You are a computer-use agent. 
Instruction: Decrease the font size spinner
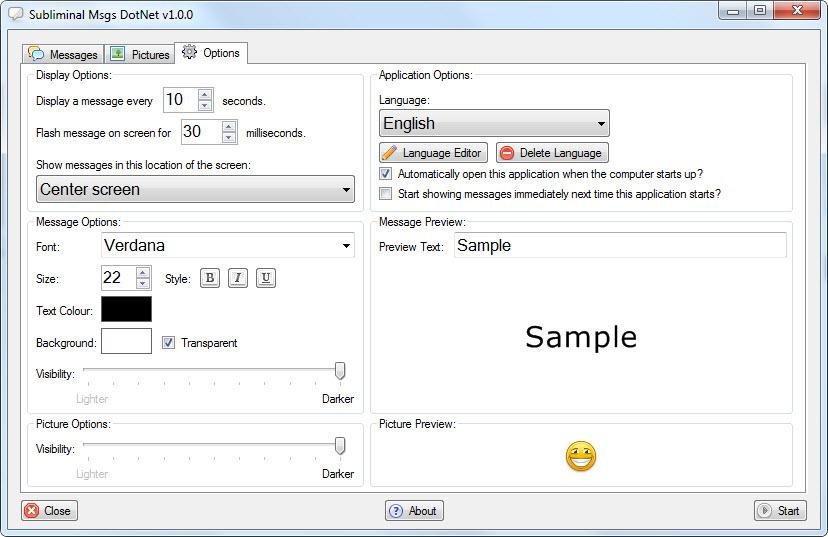click(143, 284)
